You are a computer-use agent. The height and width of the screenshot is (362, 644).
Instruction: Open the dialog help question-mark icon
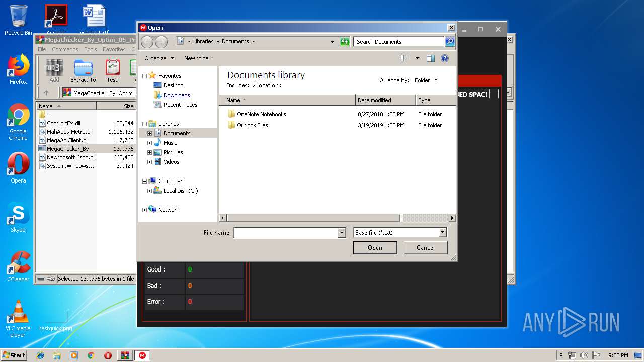coord(445,58)
